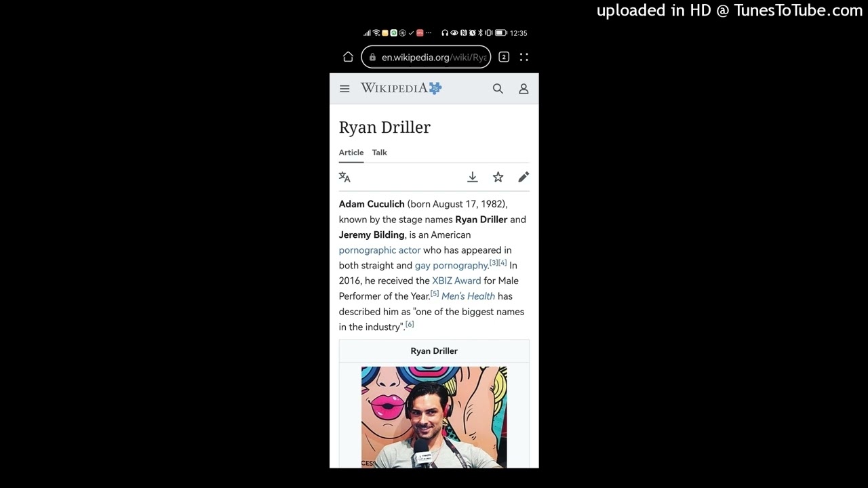
Task: Open the gay pornography link
Action: tap(452, 266)
